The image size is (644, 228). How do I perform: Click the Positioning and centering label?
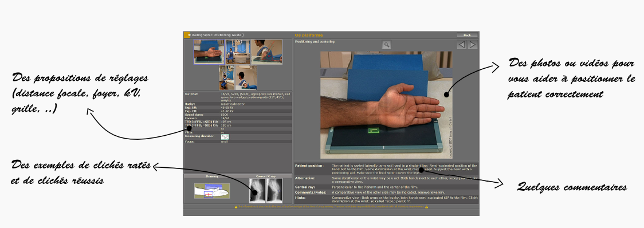315,41
